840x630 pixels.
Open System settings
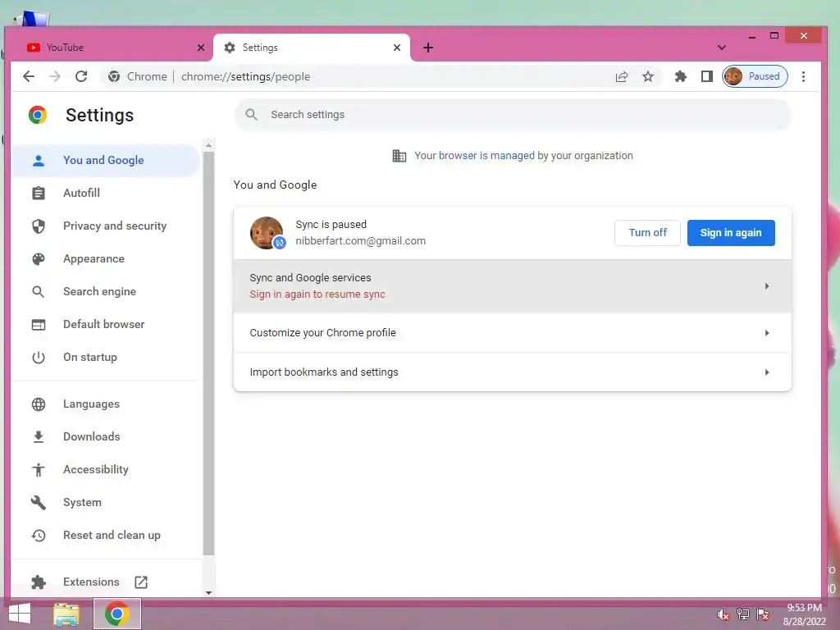(x=106, y=503)
